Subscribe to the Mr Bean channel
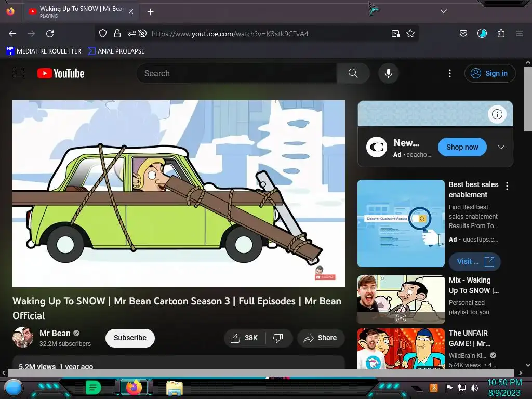This screenshot has width=532, height=399. (x=130, y=338)
